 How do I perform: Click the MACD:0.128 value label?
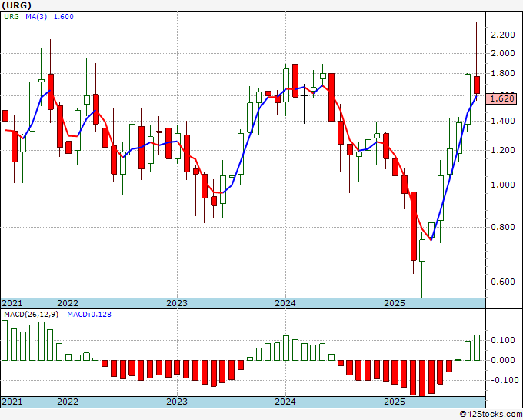[89, 315]
